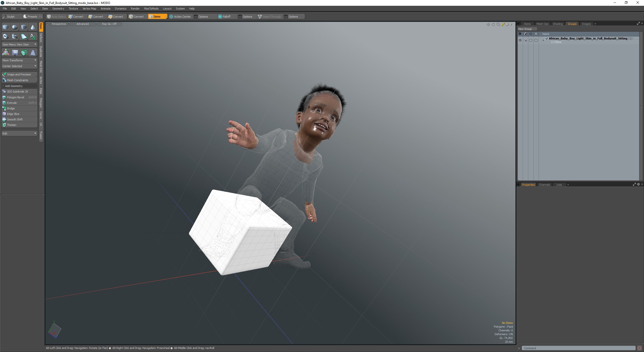Click the New Group button

[x=525, y=29]
